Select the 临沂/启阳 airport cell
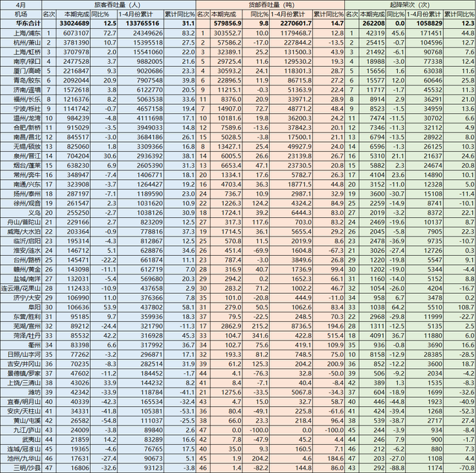The width and height of the screenshot is (476, 473). [x=21, y=241]
